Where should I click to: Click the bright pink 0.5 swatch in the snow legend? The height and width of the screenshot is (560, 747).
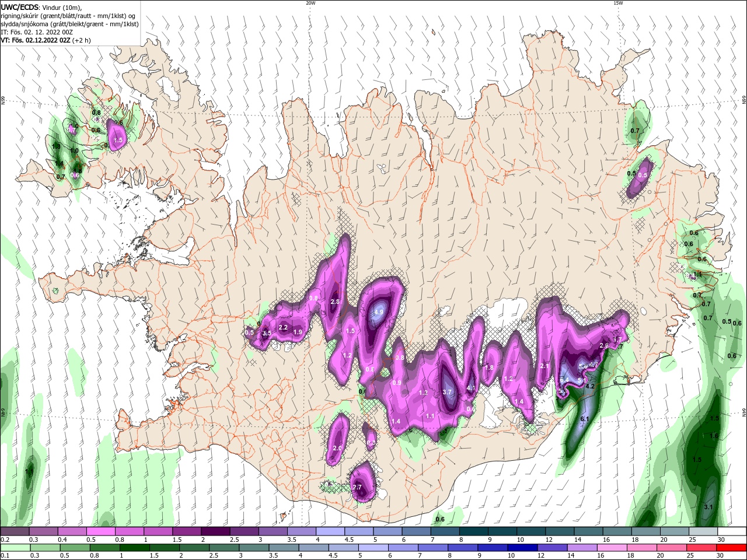tap(100, 531)
